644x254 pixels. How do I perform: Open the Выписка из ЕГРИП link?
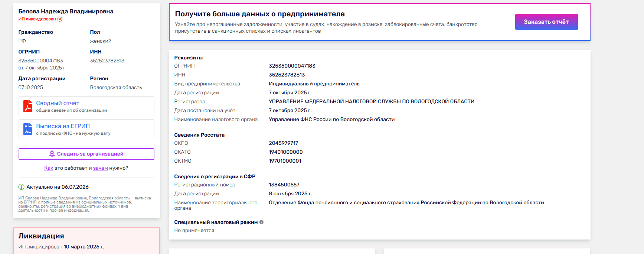tap(63, 126)
